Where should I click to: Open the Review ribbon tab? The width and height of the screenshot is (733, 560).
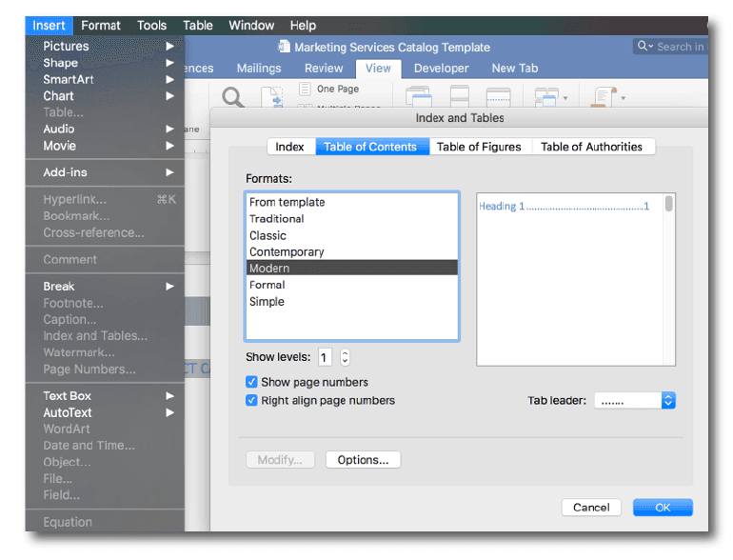click(324, 69)
